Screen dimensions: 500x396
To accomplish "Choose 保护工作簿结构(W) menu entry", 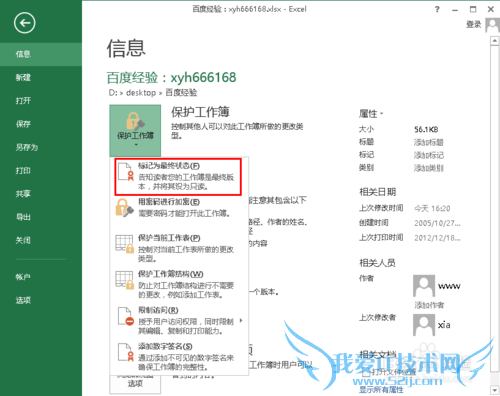I will (x=179, y=284).
